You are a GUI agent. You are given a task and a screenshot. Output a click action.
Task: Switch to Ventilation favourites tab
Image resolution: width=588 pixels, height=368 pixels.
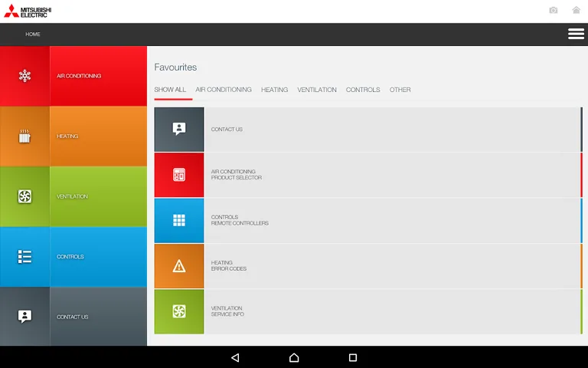(x=317, y=90)
